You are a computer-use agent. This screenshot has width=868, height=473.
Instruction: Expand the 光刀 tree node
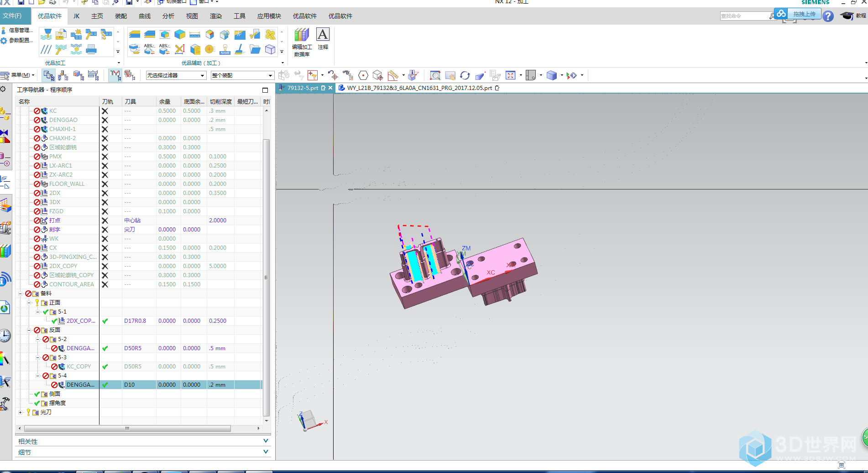[20, 412]
